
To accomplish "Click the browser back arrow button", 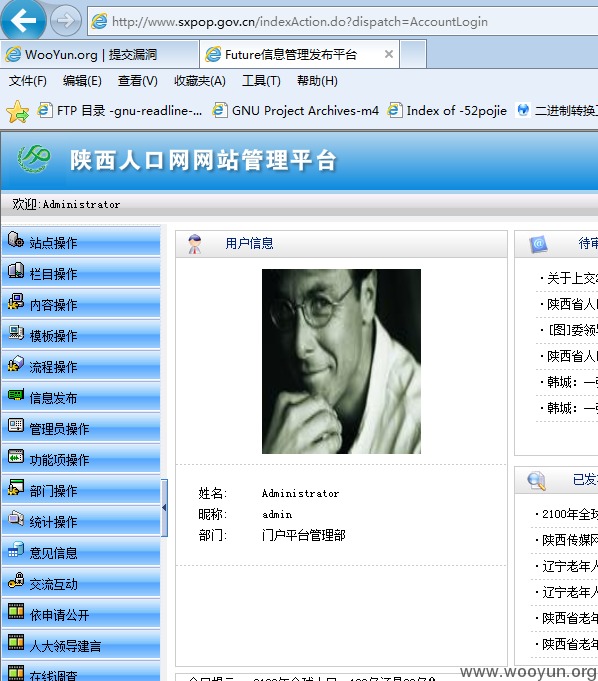I will pyautogui.click(x=23, y=20).
